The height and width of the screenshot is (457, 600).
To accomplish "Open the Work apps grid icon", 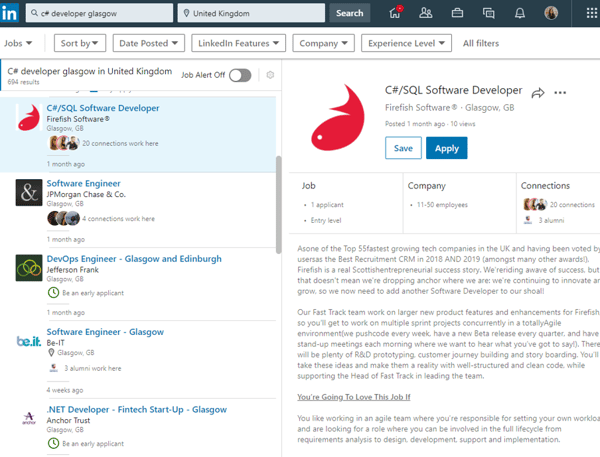I will (x=592, y=13).
